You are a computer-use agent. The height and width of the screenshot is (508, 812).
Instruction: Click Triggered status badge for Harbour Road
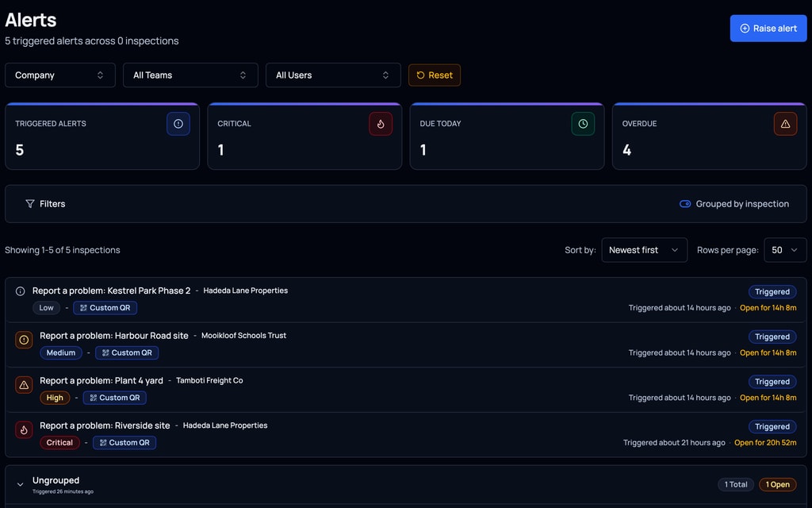click(x=772, y=337)
